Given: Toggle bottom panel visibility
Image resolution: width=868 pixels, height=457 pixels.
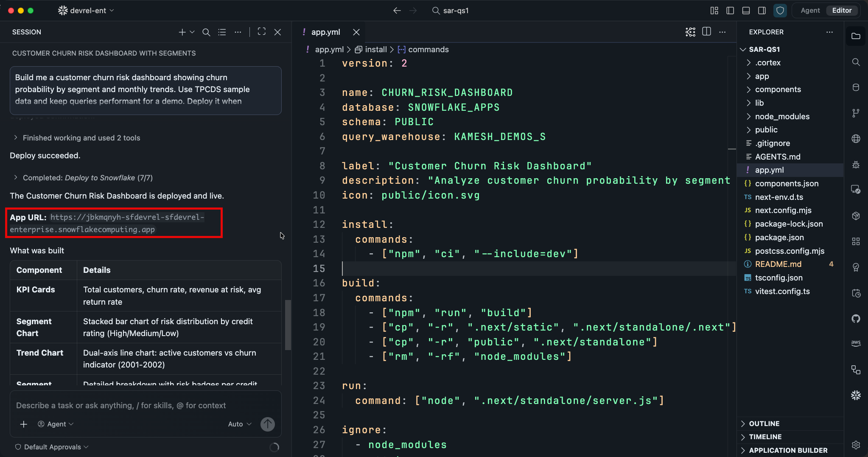Looking at the screenshot, I should click(x=746, y=11).
